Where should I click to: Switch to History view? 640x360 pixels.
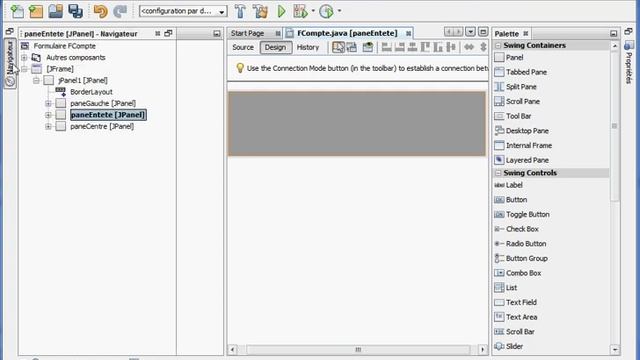(308, 47)
